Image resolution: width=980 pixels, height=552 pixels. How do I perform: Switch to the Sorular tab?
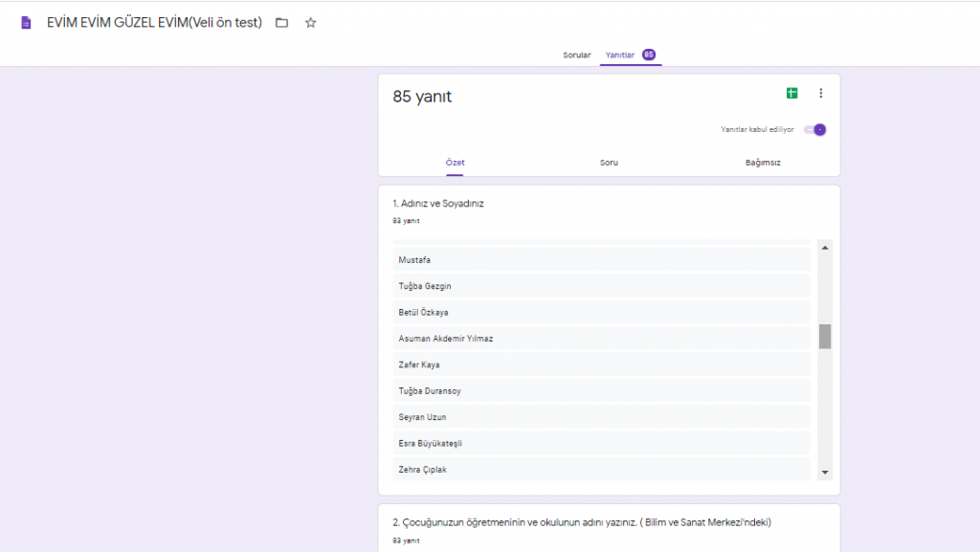point(576,55)
